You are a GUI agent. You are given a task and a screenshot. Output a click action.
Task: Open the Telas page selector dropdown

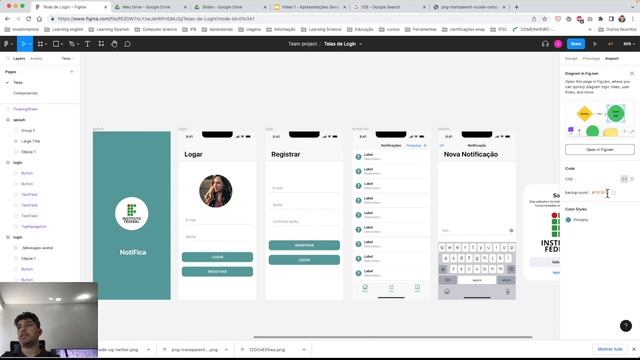click(x=67, y=58)
